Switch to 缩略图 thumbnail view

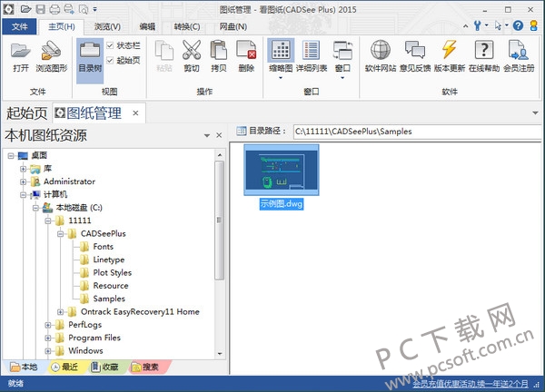281,55
